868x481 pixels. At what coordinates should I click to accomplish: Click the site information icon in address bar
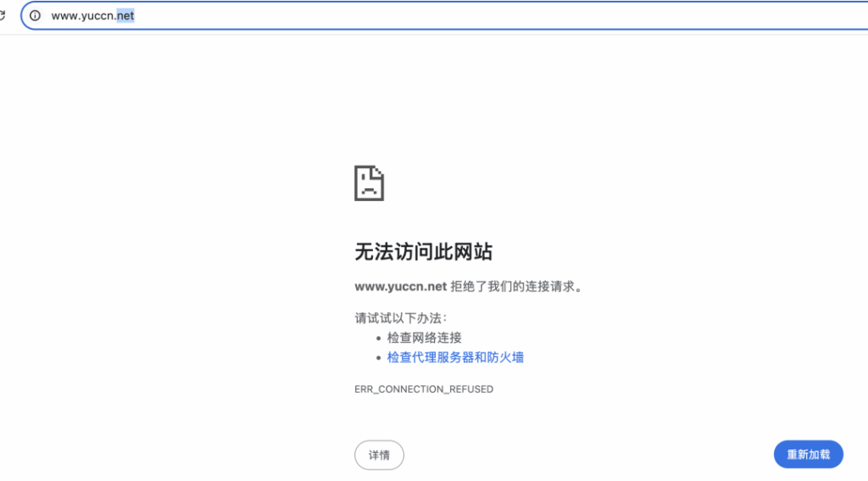coord(35,15)
